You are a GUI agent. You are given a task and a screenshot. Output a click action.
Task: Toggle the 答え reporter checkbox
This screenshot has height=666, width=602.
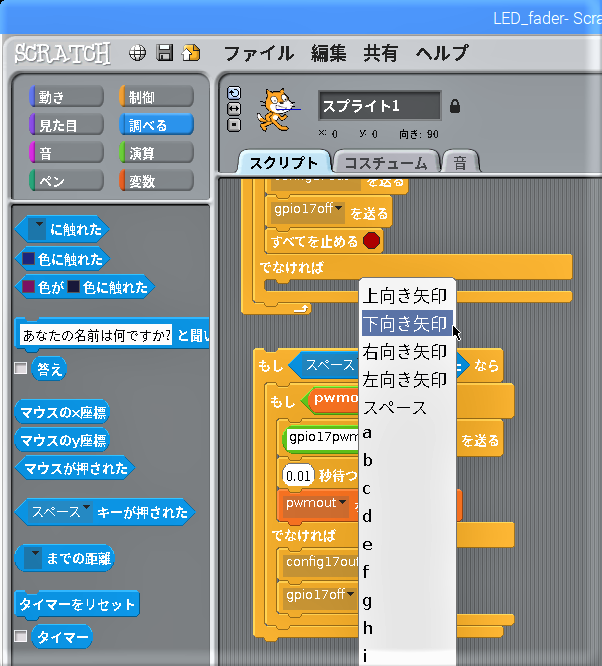tap(20, 368)
